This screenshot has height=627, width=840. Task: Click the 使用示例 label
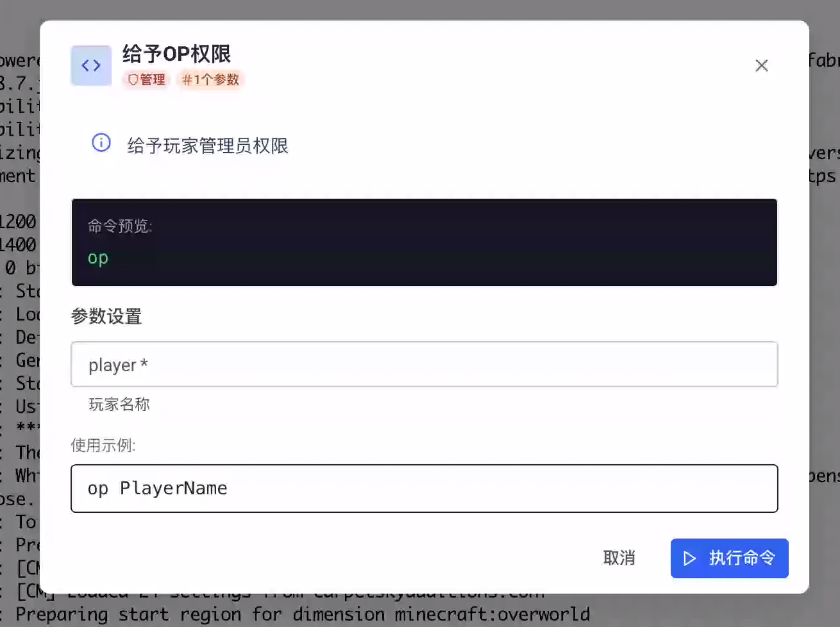103,446
